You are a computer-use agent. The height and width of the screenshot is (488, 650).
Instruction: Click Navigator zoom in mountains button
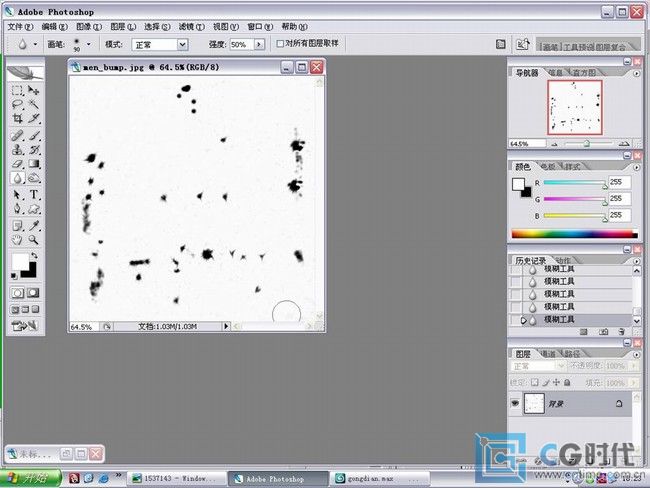point(624,144)
